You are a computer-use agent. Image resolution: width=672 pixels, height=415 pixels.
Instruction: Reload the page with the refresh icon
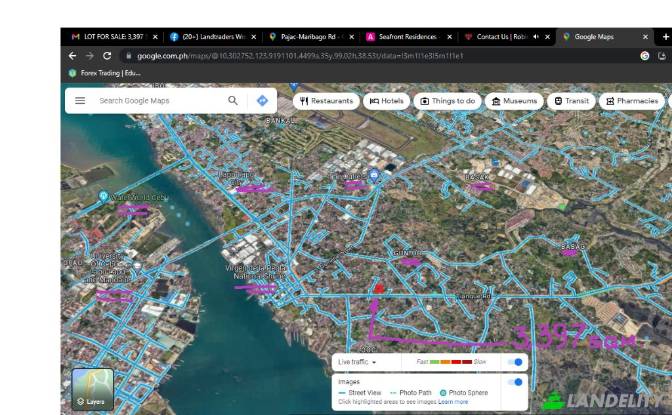coord(107,56)
